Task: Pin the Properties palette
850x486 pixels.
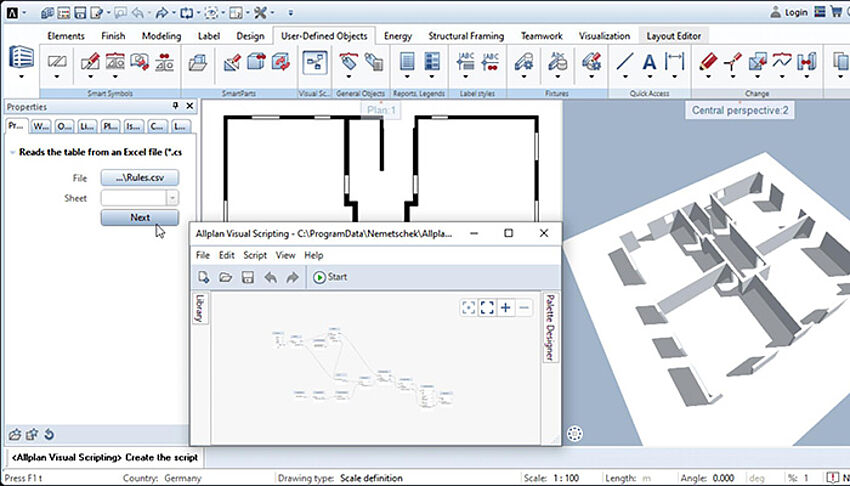Action: [x=176, y=106]
